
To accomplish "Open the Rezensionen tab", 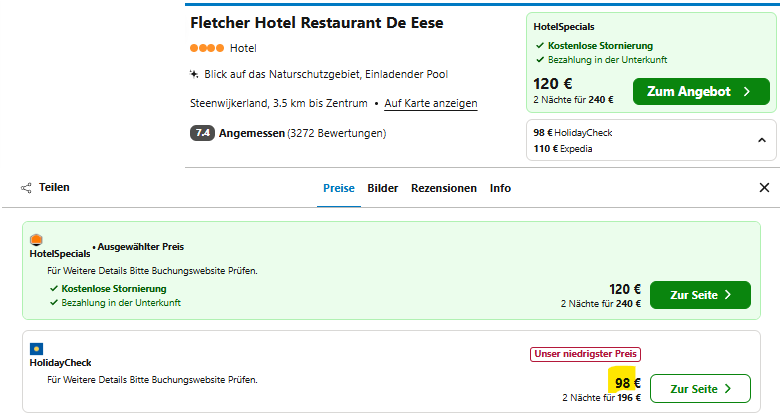I will pyautogui.click(x=444, y=188).
